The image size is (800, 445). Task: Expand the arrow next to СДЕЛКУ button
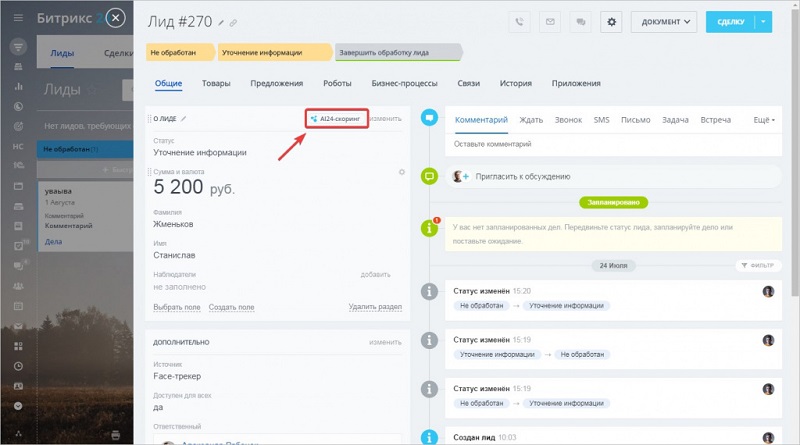pos(763,22)
